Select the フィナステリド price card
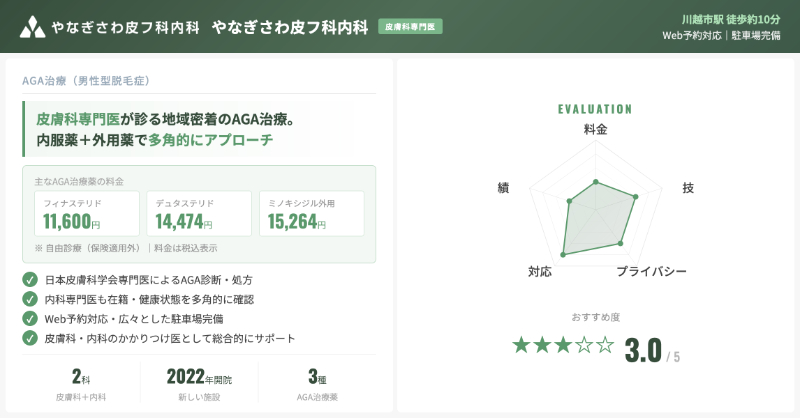Image resolution: width=800 pixels, height=418 pixels. click(x=85, y=214)
